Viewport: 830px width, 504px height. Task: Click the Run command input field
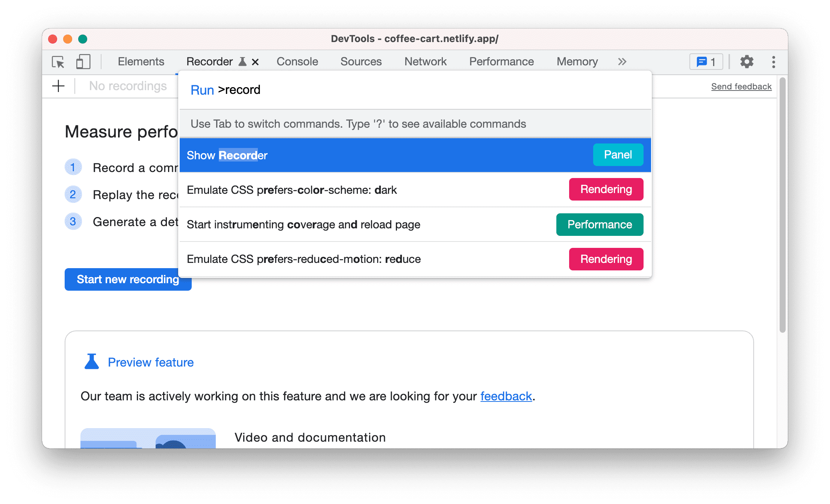[415, 89]
